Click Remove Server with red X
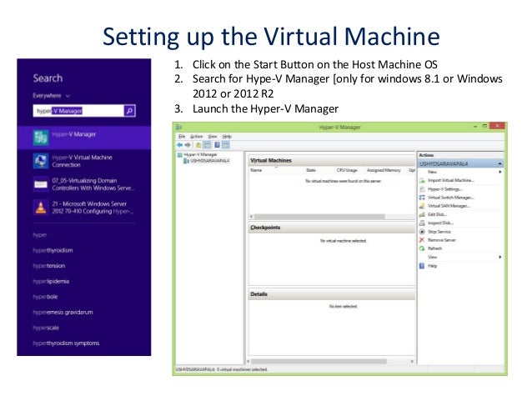This screenshot has width=532, height=411. point(441,240)
